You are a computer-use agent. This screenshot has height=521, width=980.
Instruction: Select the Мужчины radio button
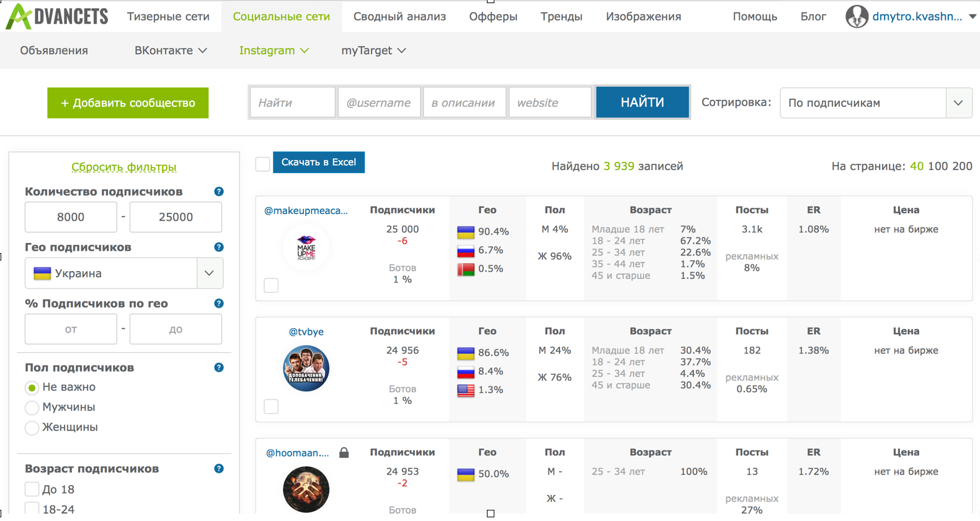[x=32, y=407]
